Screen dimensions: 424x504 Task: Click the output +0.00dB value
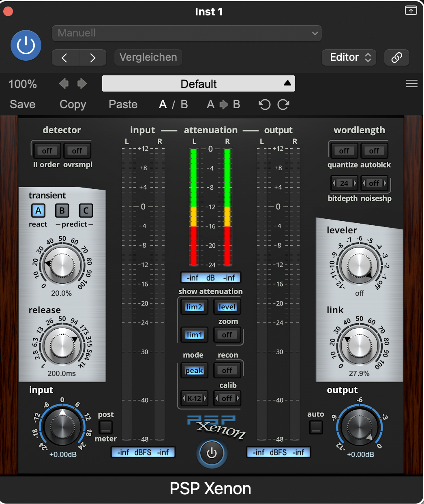pos(360,455)
